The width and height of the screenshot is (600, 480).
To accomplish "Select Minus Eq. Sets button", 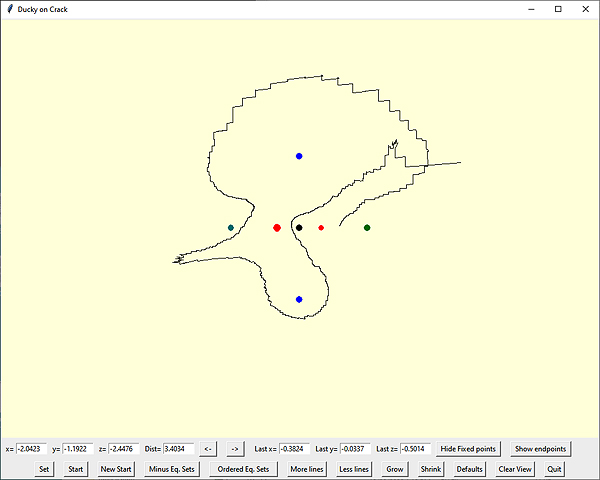I will 172,469.
